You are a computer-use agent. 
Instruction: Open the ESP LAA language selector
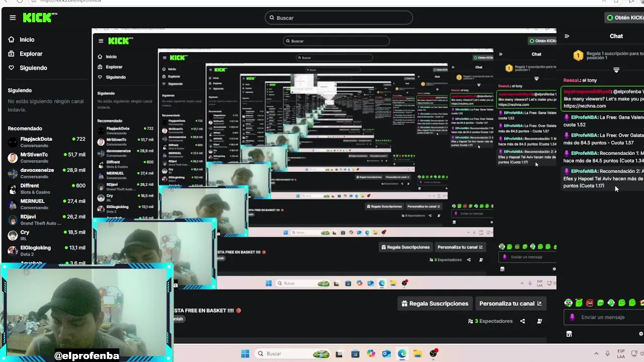click(x=621, y=353)
